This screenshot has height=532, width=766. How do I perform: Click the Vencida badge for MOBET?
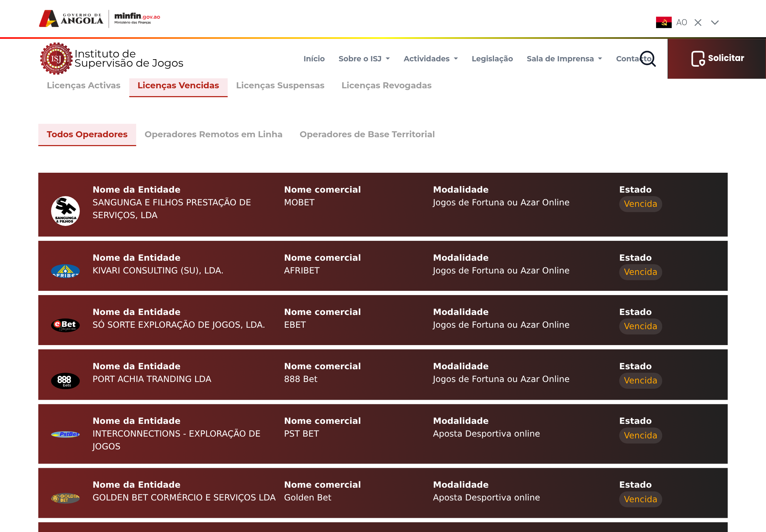[640, 204]
